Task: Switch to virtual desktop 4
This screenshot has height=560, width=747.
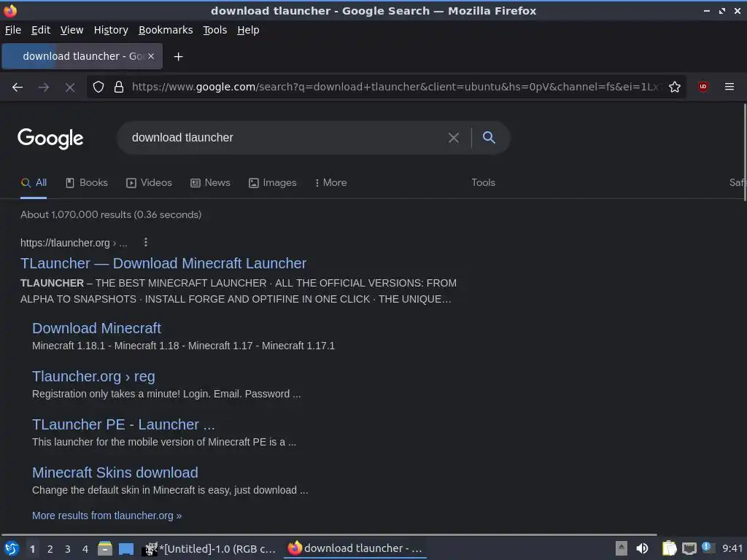Action: [x=85, y=549]
